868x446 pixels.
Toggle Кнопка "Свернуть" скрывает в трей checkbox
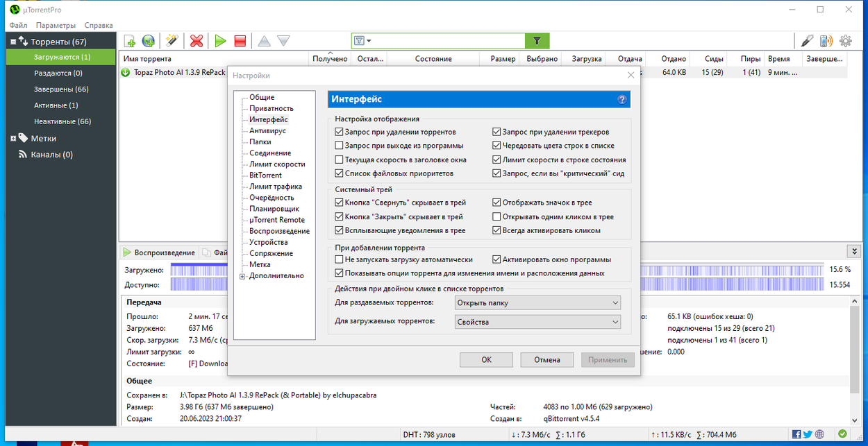[x=339, y=203]
